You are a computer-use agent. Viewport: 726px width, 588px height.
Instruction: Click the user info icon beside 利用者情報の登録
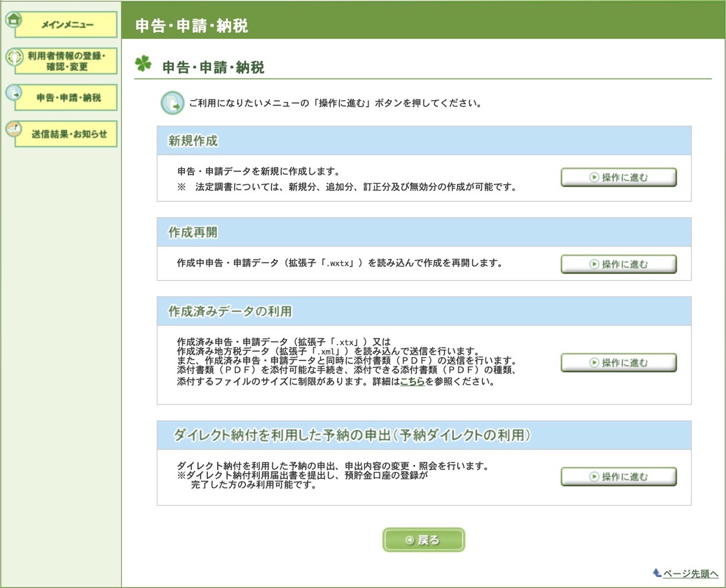(15, 57)
